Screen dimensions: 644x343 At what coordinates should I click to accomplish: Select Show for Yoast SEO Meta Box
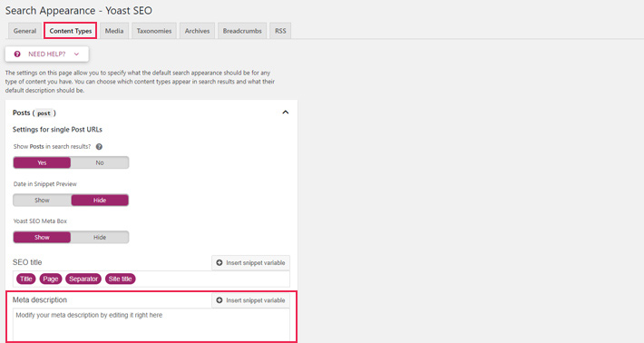42,238
